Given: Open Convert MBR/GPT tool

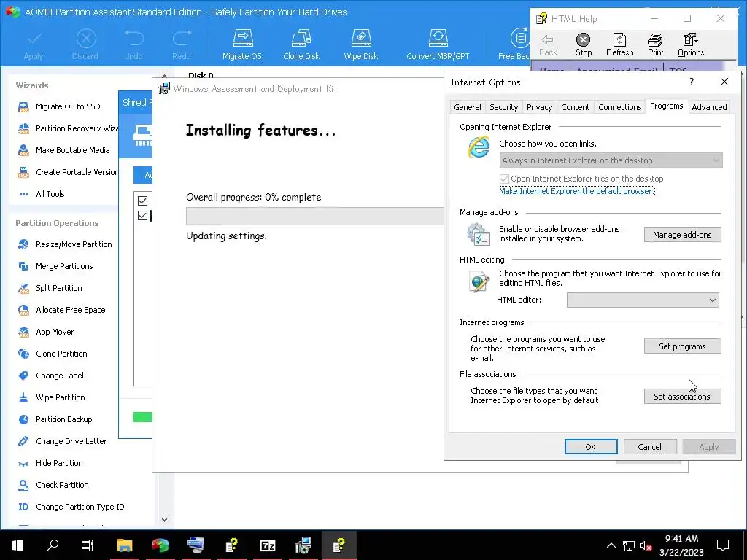Looking at the screenshot, I should point(438,44).
